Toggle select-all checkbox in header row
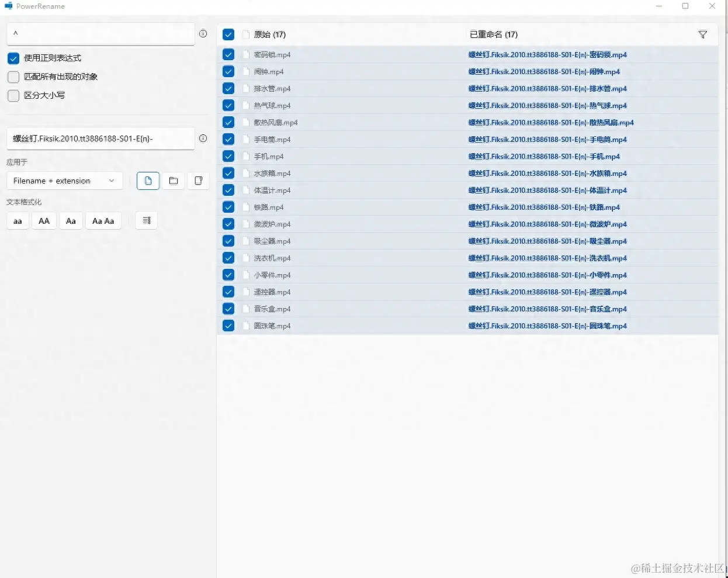The width and height of the screenshot is (728, 578). pos(228,34)
